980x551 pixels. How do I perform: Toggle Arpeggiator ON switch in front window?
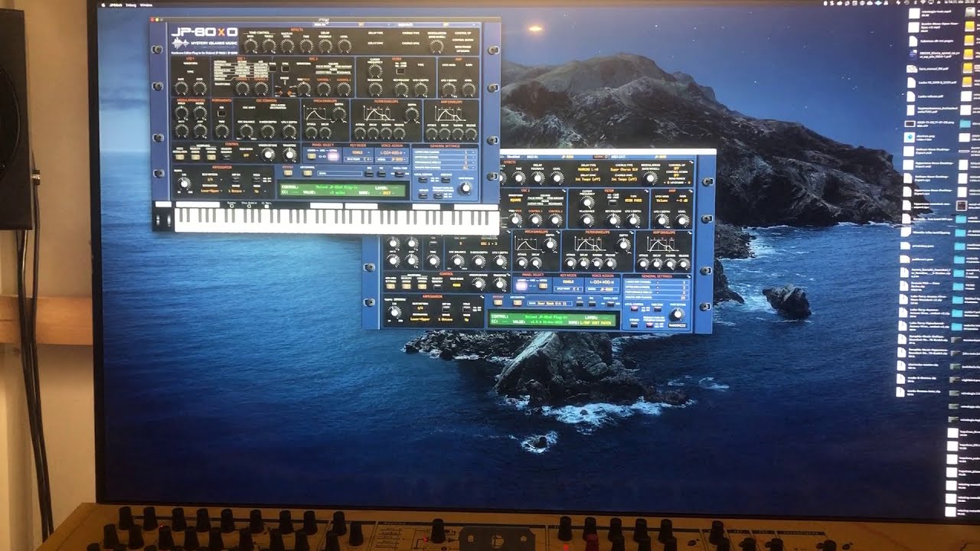(236, 180)
